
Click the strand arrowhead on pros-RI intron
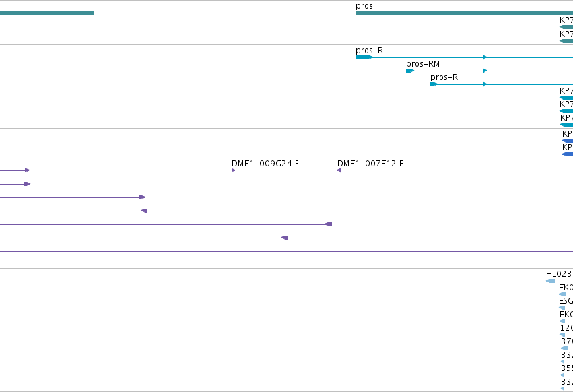[485, 57]
